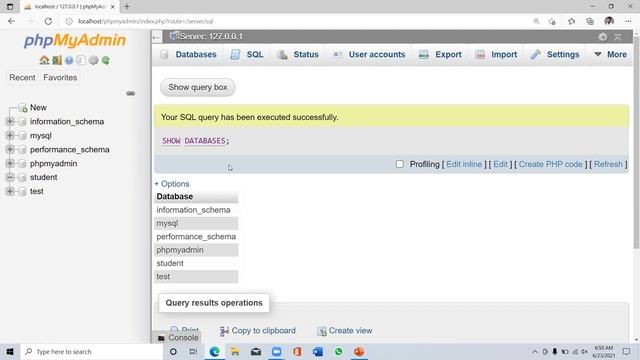640x360 pixels.
Task: Click the Edit link beside Edit inline
Action: (500, 164)
